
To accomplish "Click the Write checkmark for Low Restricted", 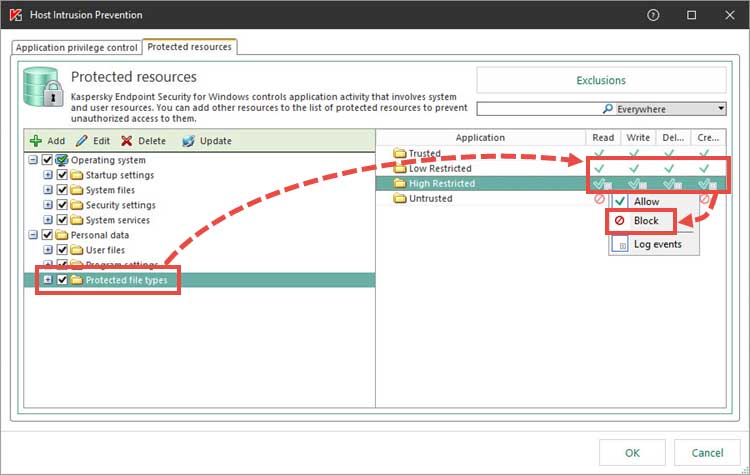I will [x=634, y=168].
